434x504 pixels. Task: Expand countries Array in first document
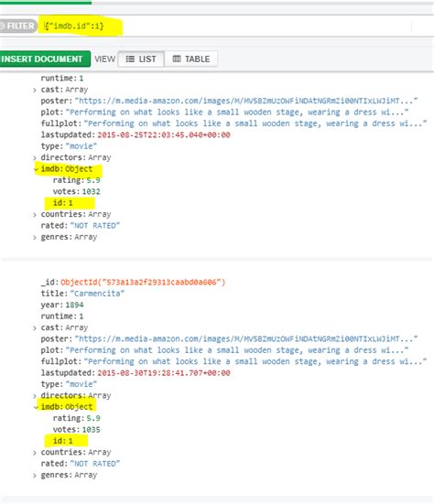tap(35, 214)
